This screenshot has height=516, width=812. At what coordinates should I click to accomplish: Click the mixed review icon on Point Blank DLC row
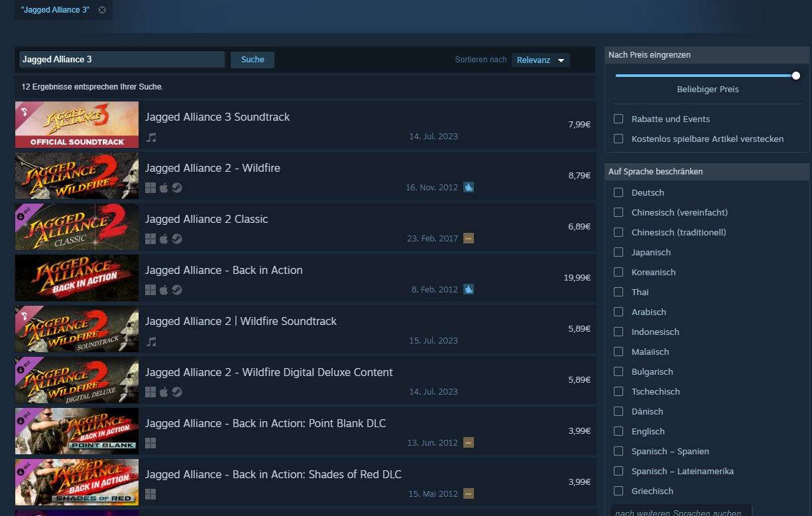pos(469,442)
